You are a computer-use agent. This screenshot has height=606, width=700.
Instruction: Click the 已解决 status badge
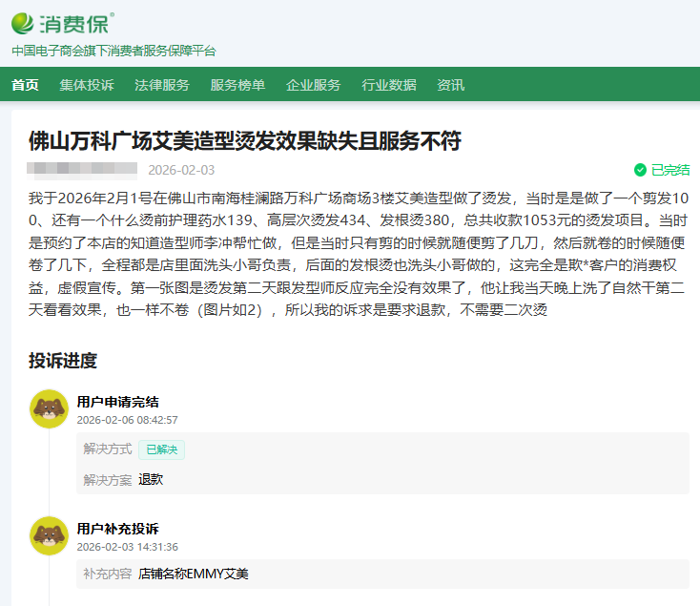click(161, 449)
